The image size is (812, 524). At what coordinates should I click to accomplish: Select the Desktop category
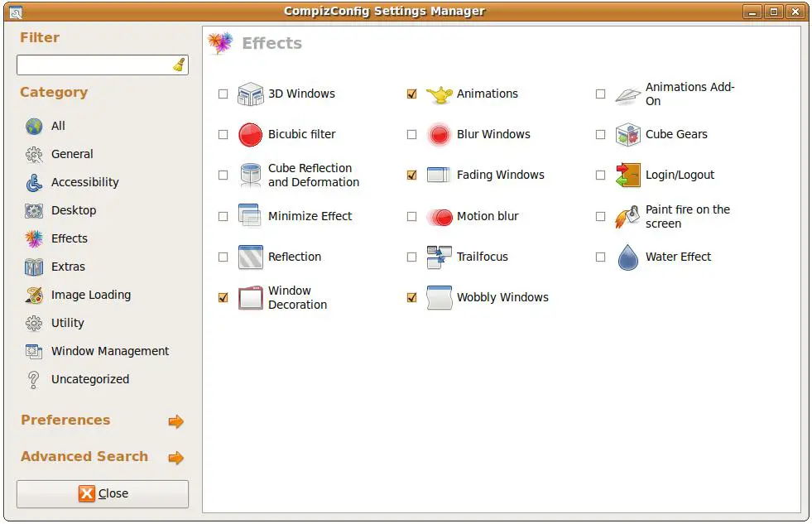click(74, 210)
